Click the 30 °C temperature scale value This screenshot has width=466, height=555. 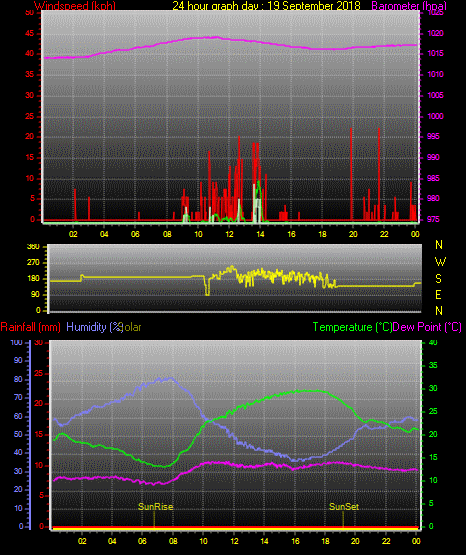tap(433, 389)
